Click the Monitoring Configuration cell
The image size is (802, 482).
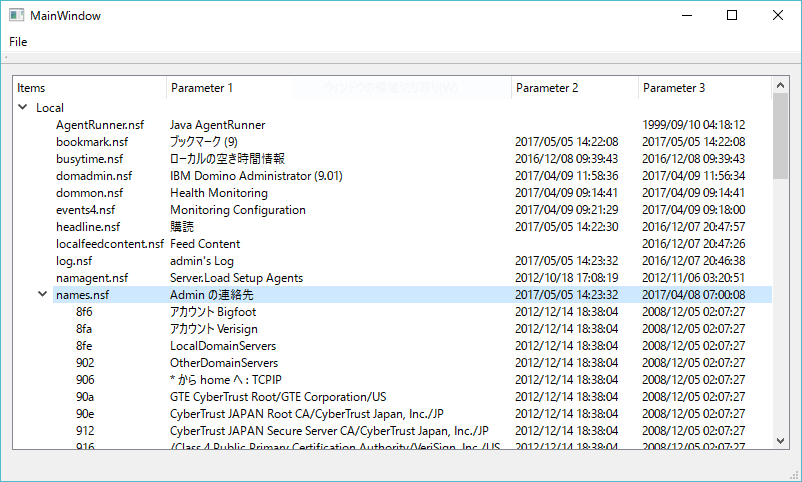coord(238,210)
